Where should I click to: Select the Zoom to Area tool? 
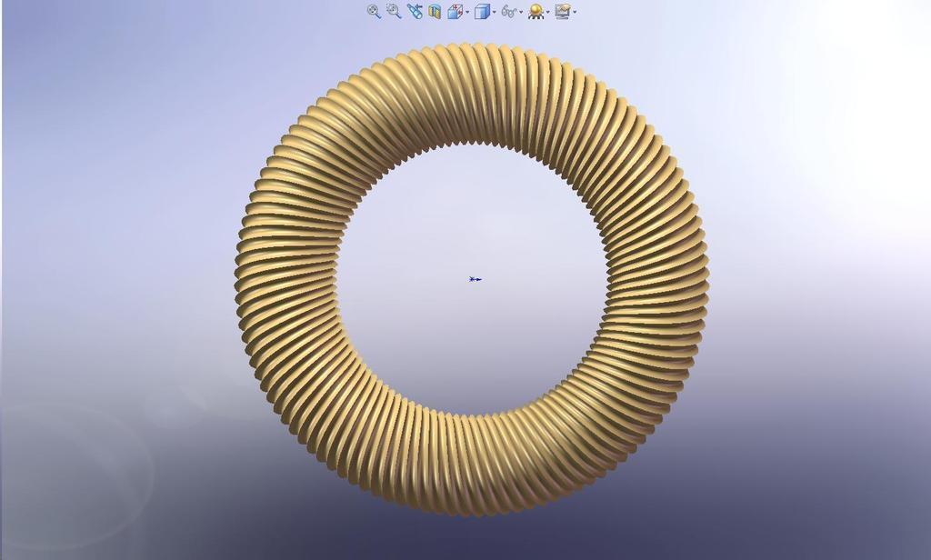point(394,11)
